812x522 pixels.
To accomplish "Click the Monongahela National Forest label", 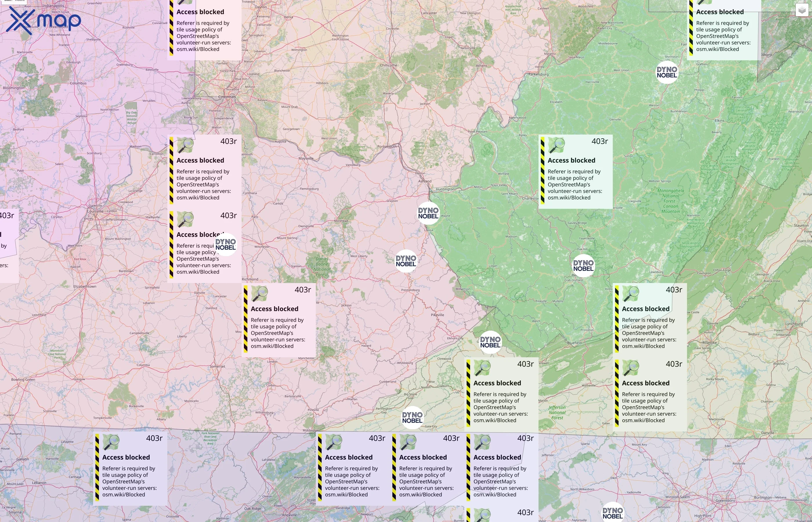I will tap(671, 201).
